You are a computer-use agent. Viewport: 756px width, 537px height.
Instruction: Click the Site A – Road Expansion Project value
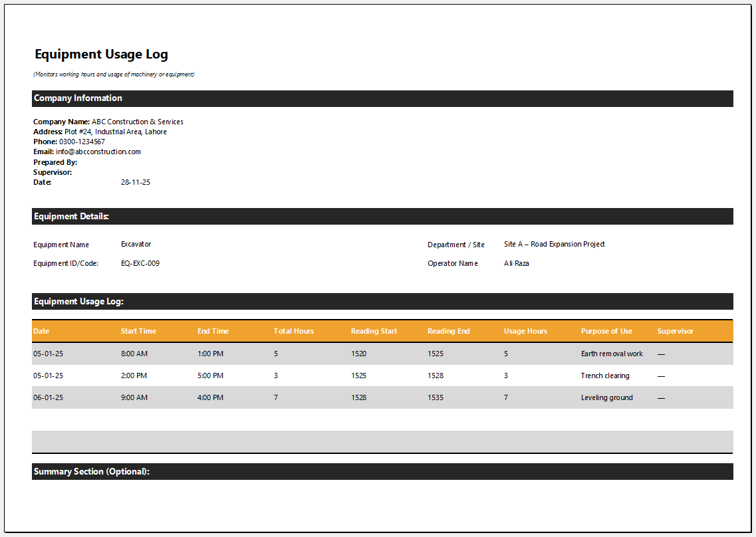(554, 244)
